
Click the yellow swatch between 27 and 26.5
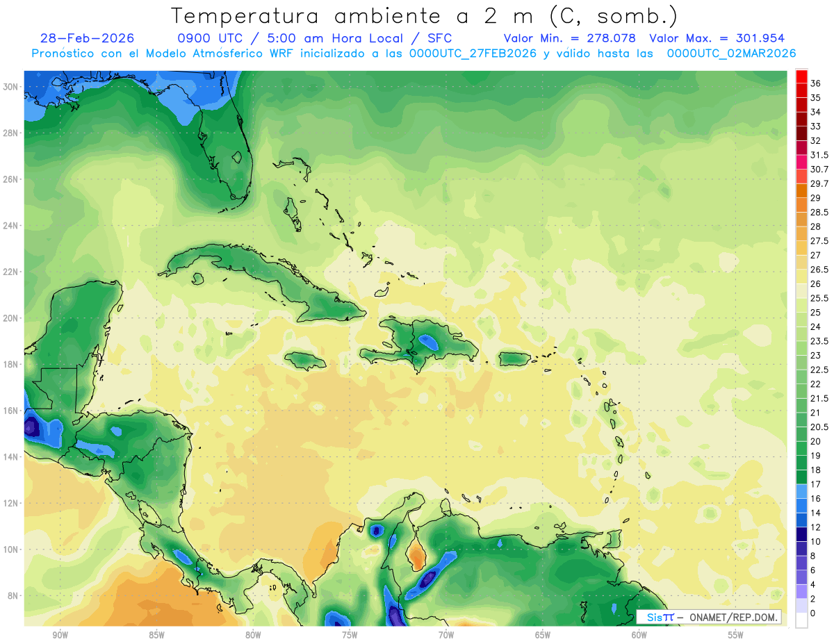(801, 263)
